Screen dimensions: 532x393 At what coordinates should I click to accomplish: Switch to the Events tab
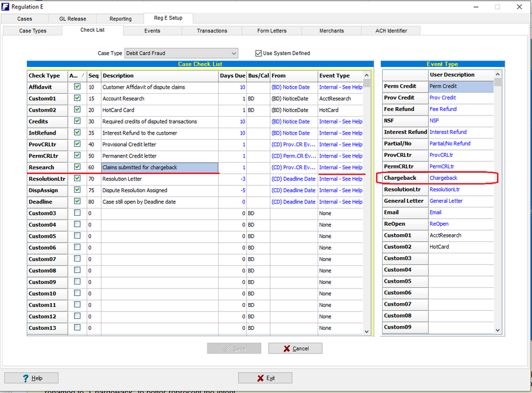click(152, 31)
